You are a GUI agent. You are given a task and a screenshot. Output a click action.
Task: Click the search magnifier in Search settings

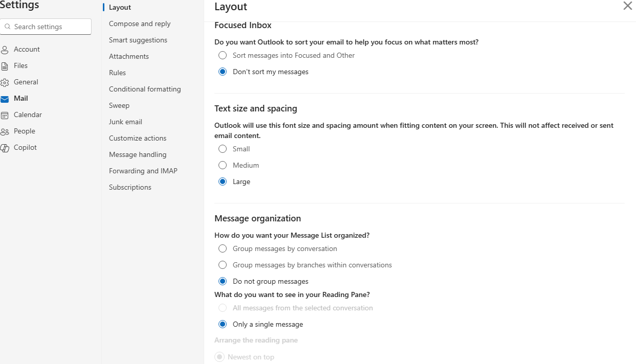[x=7, y=26]
